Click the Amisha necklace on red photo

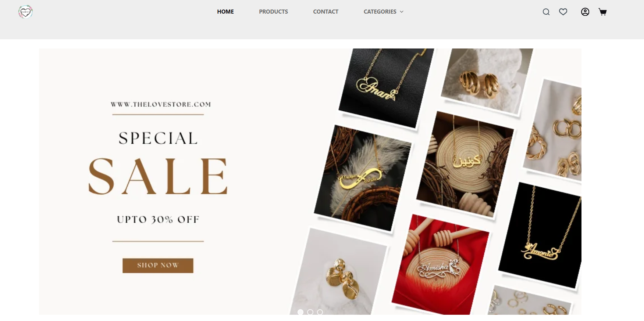tap(441, 264)
